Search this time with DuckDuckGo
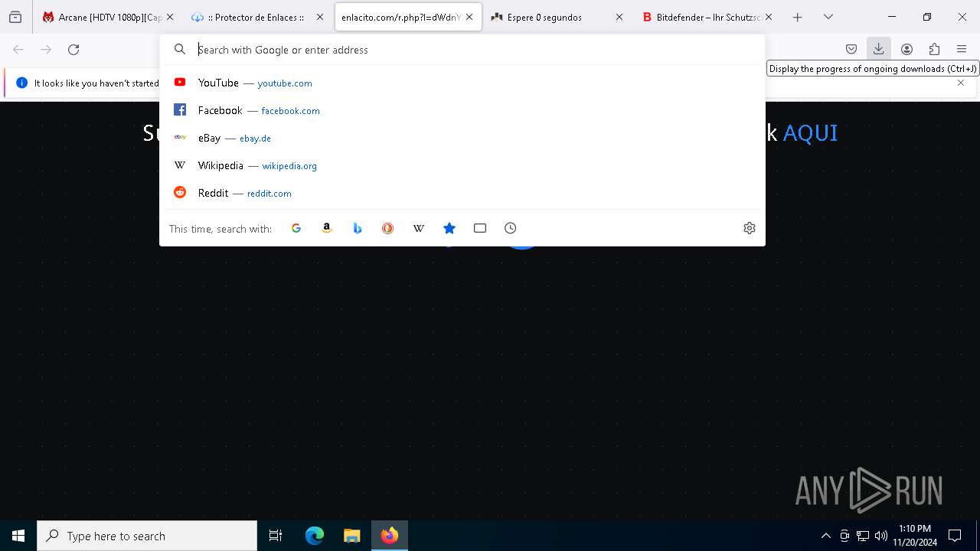The image size is (980, 551). tap(388, 228)
